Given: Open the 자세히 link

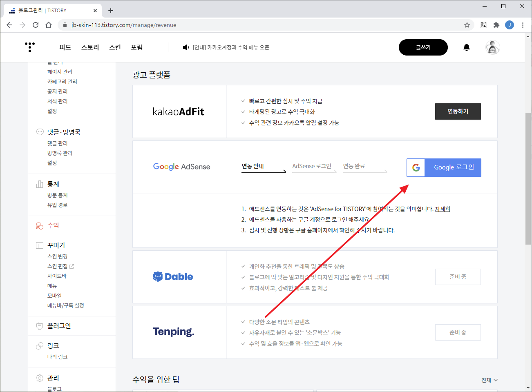Looking at the screenshot, I should point(443,209).
